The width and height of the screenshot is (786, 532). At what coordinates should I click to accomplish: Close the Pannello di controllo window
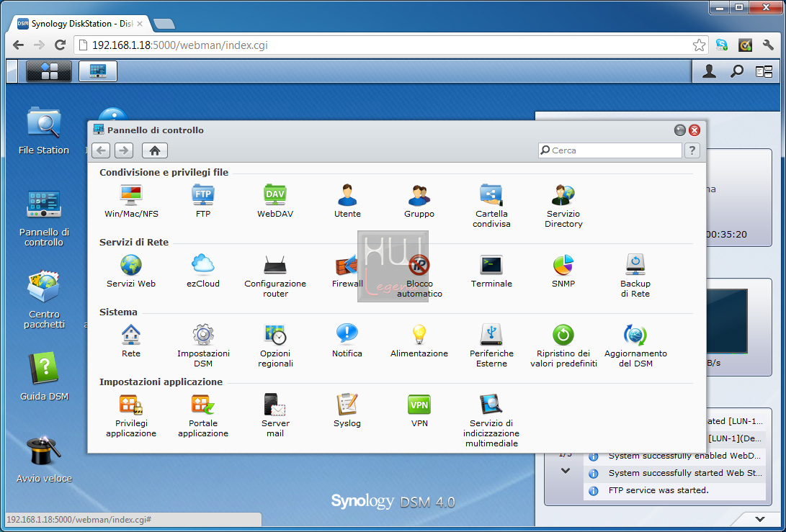pos(695,130)
